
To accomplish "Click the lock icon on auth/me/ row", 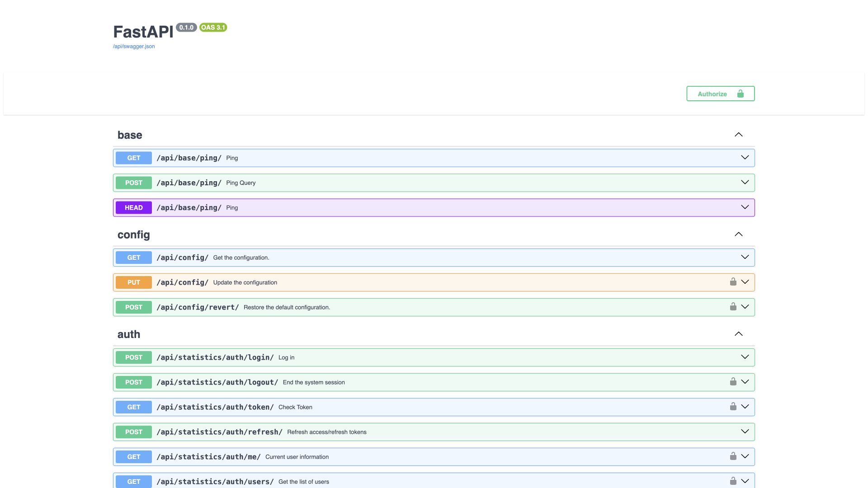I will (x=733, y=456).
